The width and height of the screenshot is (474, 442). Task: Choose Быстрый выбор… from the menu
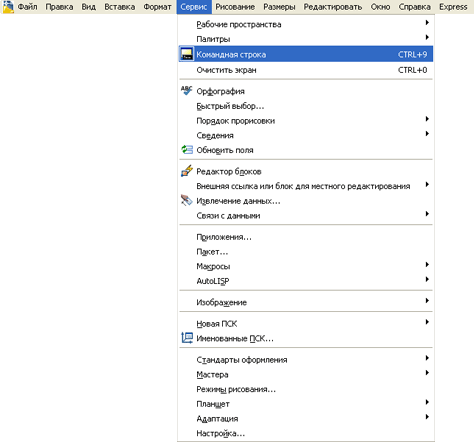pos(306,106)
